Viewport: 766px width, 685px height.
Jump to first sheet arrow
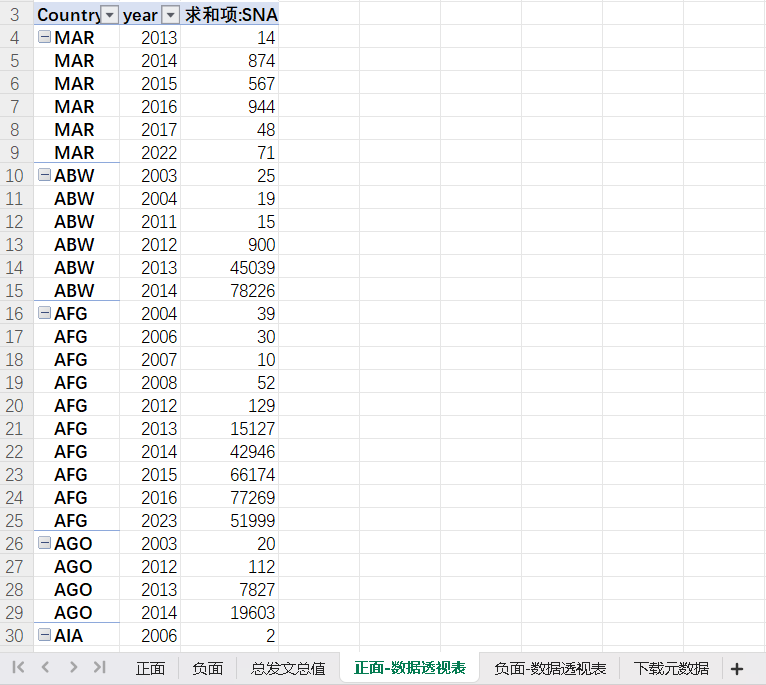(x=18, y=667)
